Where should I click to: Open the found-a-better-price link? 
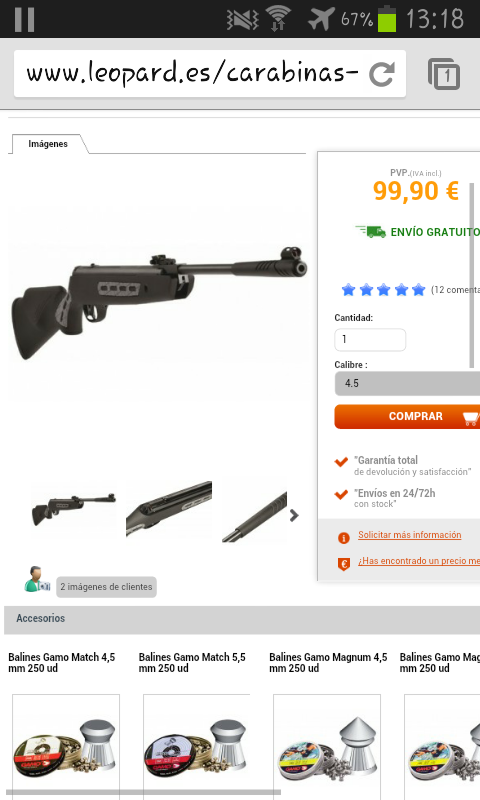419,561
